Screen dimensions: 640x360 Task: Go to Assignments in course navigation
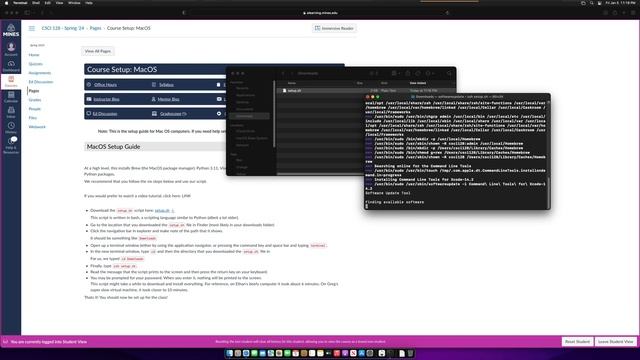[x=40, y=73]
